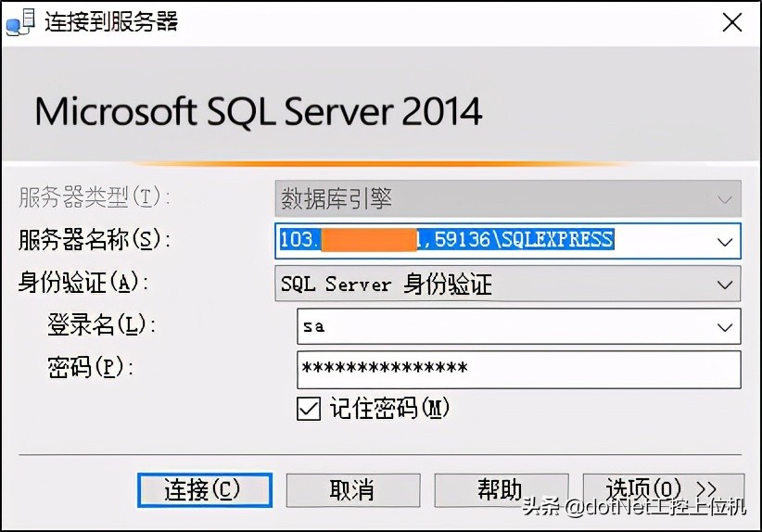Click the 连接到服务器 window title text
Viewport: 762px width, 532px height.
(112, 22)
